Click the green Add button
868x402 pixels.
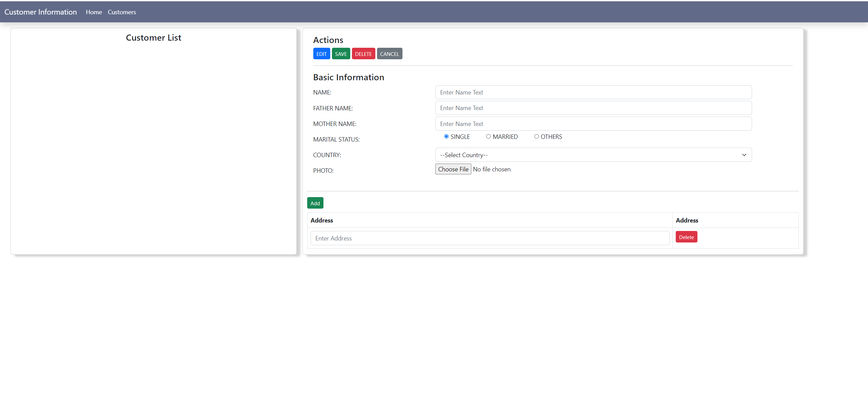pos(315,203)
